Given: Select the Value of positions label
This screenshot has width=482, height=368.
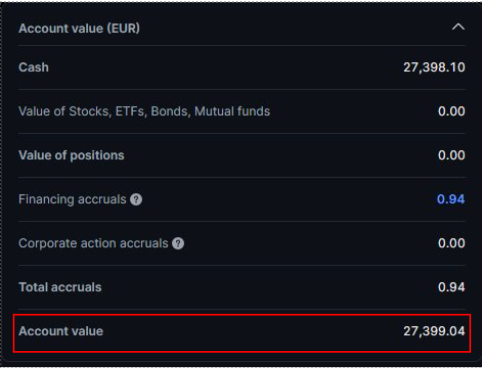Looking at the screenshot, I should pos(71,155).
